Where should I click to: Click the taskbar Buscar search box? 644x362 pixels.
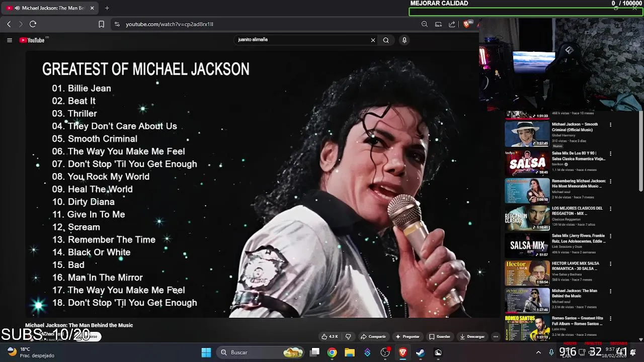(262, 352)
